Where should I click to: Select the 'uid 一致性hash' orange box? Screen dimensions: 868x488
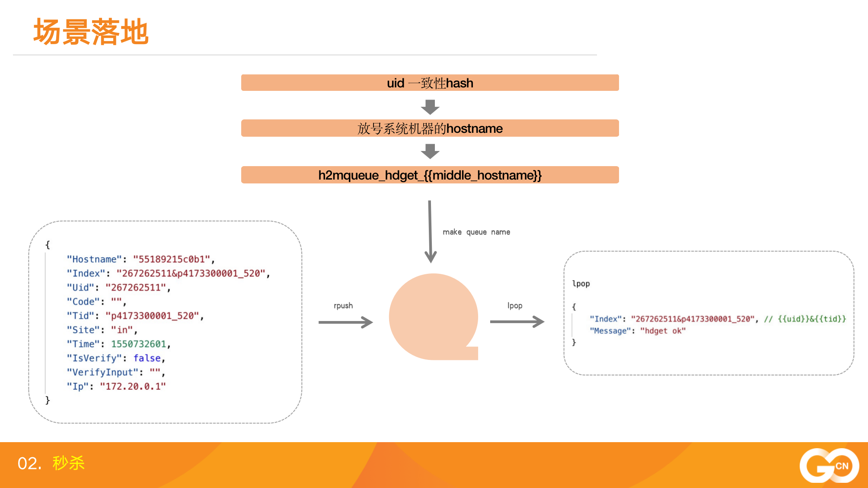click(x=430, y=83)
